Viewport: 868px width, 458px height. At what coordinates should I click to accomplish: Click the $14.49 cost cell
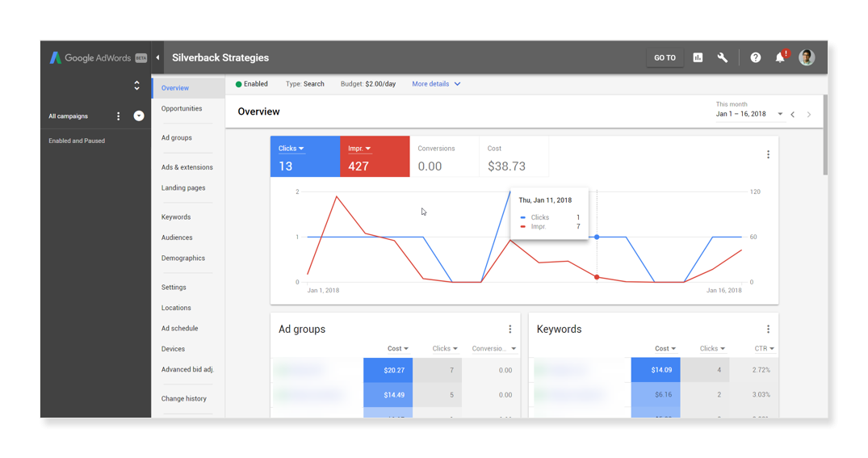[388, 395]
